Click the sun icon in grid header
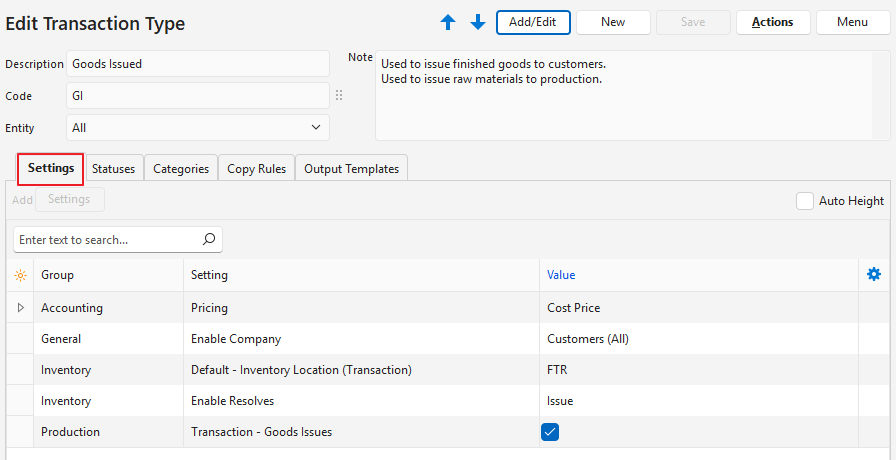This screenshot has width=896, height=460. click(20, 275)
